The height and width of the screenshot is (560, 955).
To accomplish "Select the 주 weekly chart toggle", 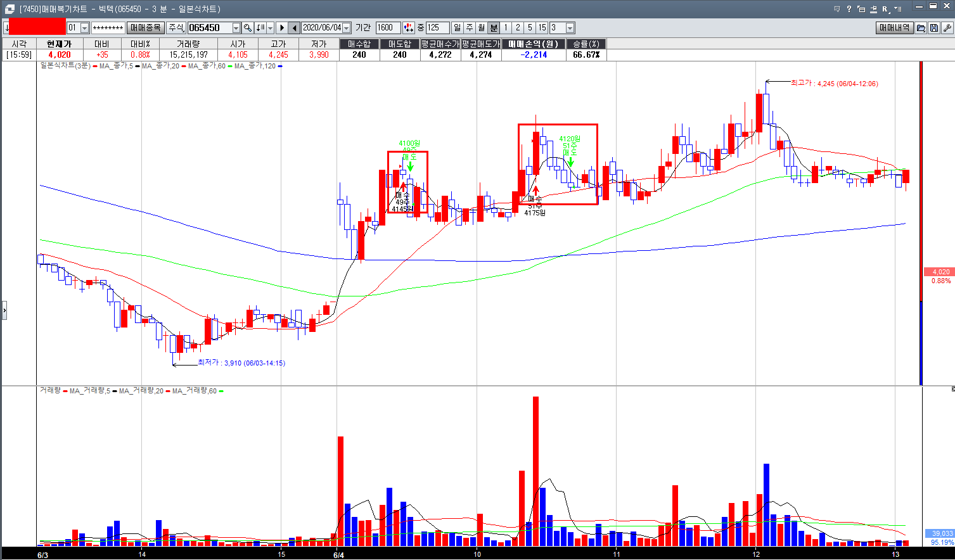I will click(470, 28).
